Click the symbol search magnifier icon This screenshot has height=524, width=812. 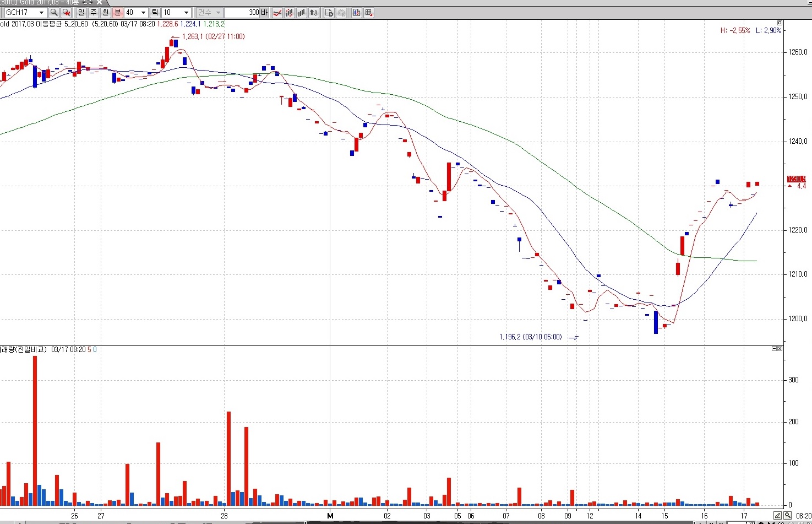54,12
